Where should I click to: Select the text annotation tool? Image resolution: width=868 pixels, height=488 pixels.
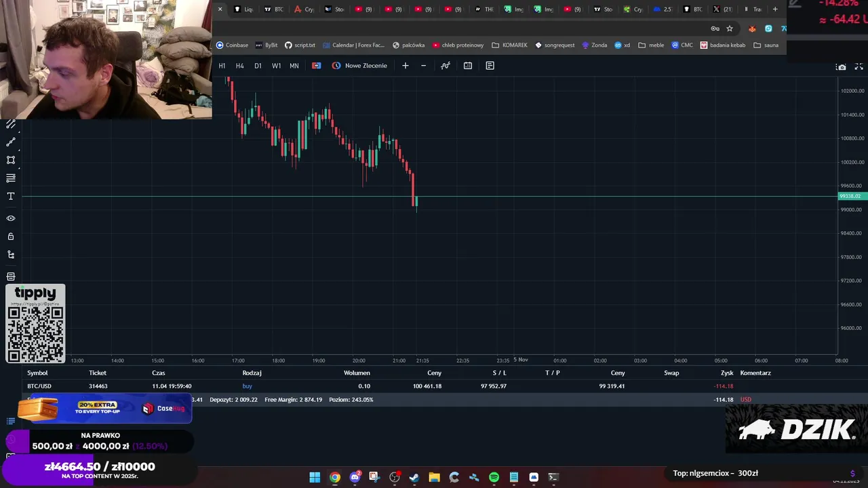tap(11, 197)
